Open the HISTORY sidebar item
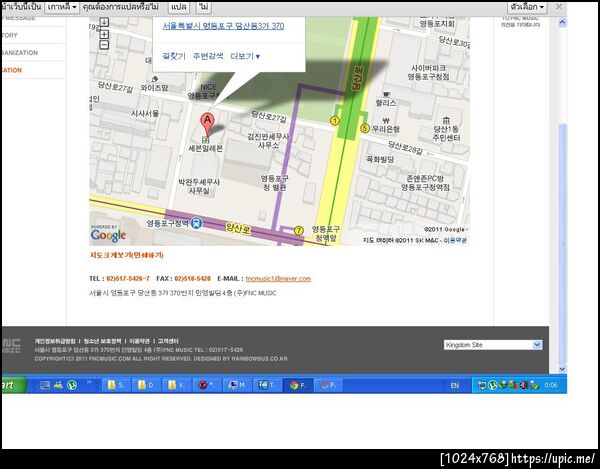Image resolution: width=600 pixels, height=469 pixels. pyautogui.click(x=10, y=35)
